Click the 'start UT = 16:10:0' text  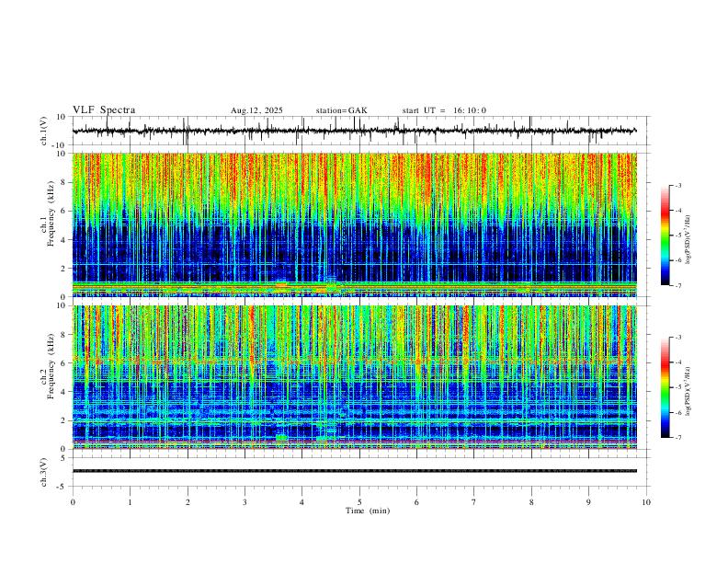(444, 110)
